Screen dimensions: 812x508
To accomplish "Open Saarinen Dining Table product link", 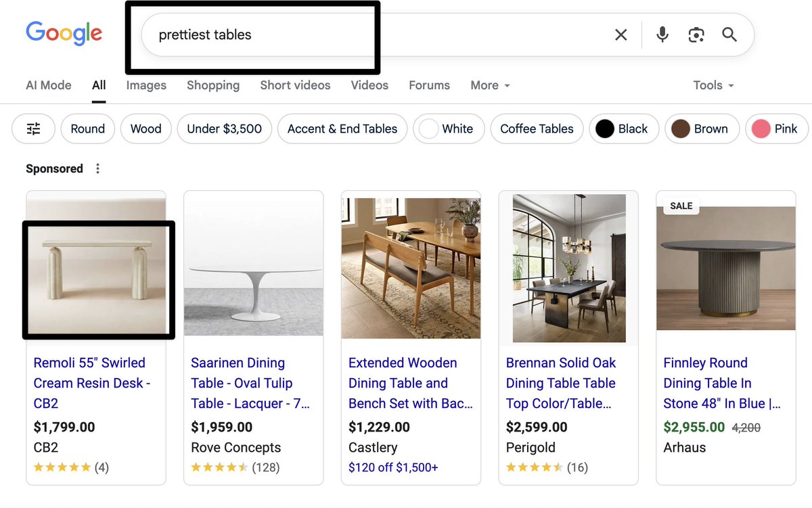I will click(250, 383).
